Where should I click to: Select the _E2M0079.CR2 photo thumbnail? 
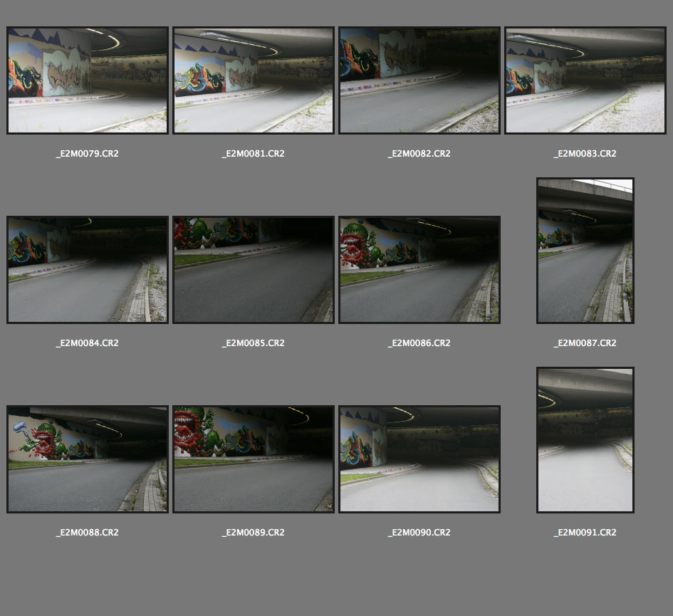coord(87,80)
